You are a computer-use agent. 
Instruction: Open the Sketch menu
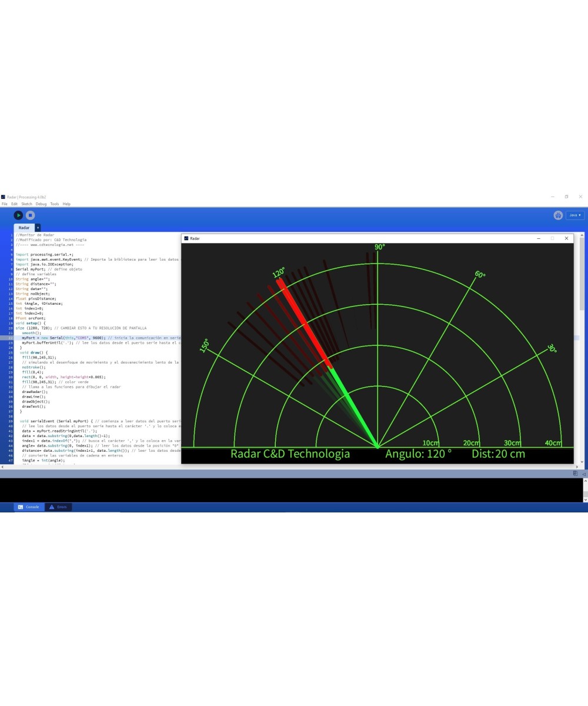coord(27,203)
